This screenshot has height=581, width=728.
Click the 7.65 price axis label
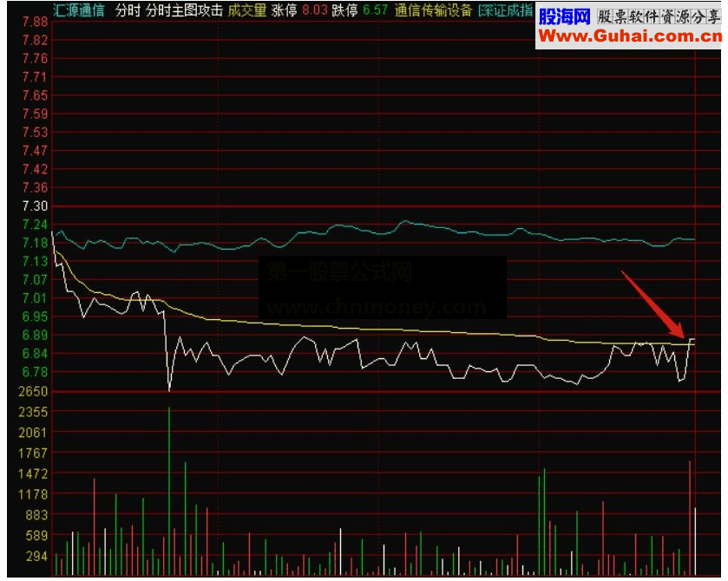click(x=35, y=95)
